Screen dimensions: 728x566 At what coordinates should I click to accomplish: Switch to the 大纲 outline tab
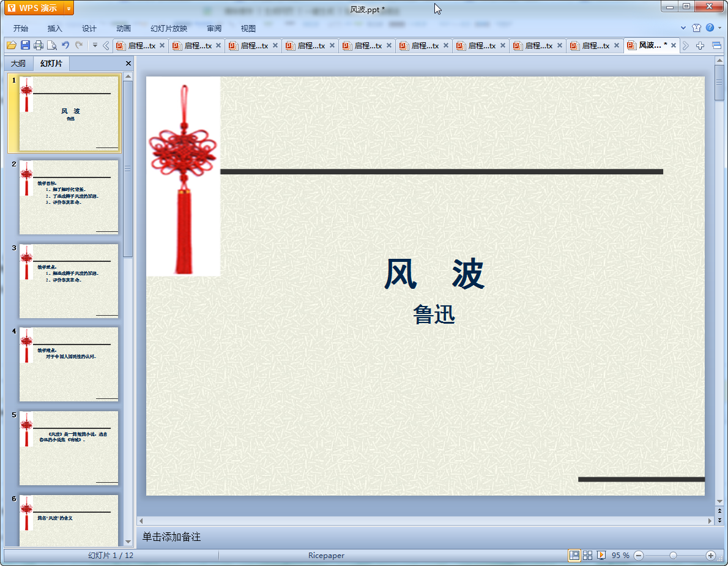[x=18, y=63]
